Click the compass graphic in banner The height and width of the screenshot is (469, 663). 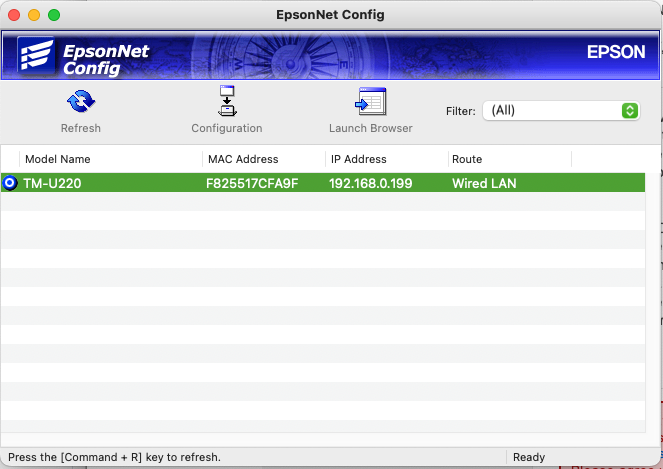290,57
